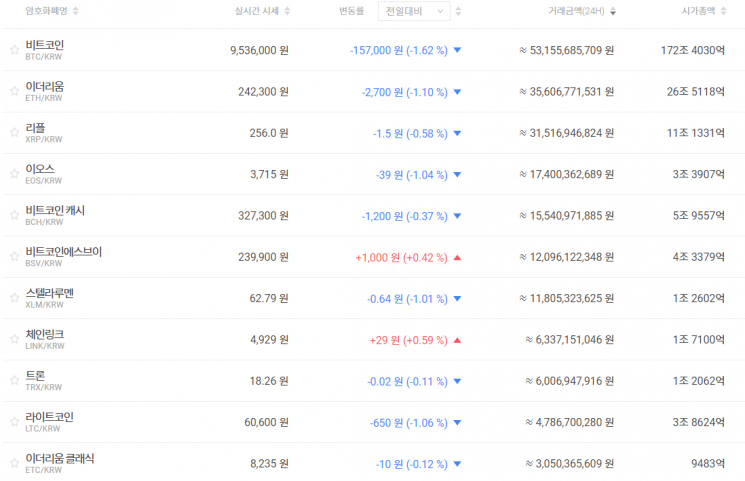The image size is (745, 481).
Task: Select volume ≈ 35,606,771,531 원
Action: point(566,92)
